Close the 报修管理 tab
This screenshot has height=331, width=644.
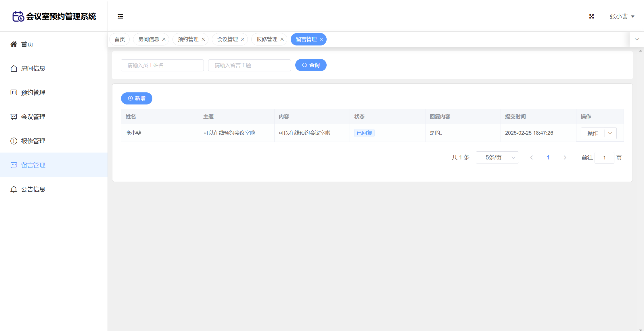[282, 39]
